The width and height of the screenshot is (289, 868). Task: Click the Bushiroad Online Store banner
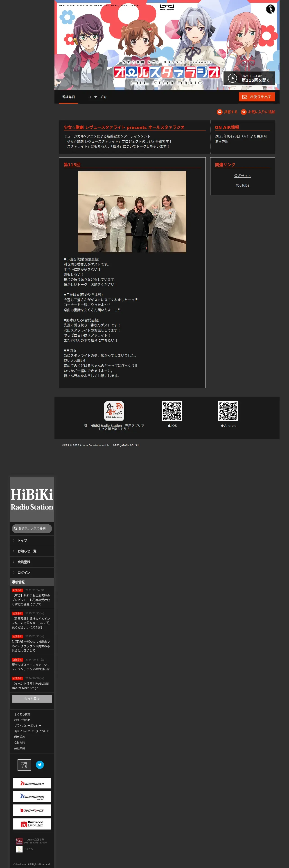[32, 824]
